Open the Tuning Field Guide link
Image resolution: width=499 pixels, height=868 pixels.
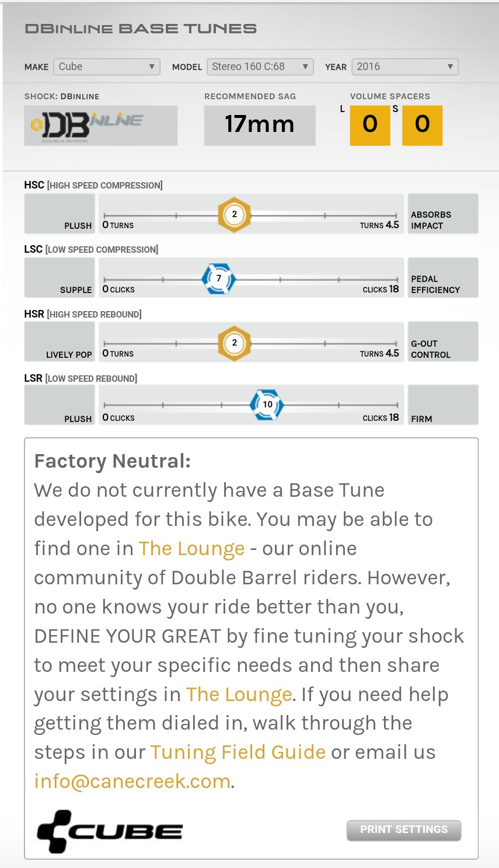point(238,752)
